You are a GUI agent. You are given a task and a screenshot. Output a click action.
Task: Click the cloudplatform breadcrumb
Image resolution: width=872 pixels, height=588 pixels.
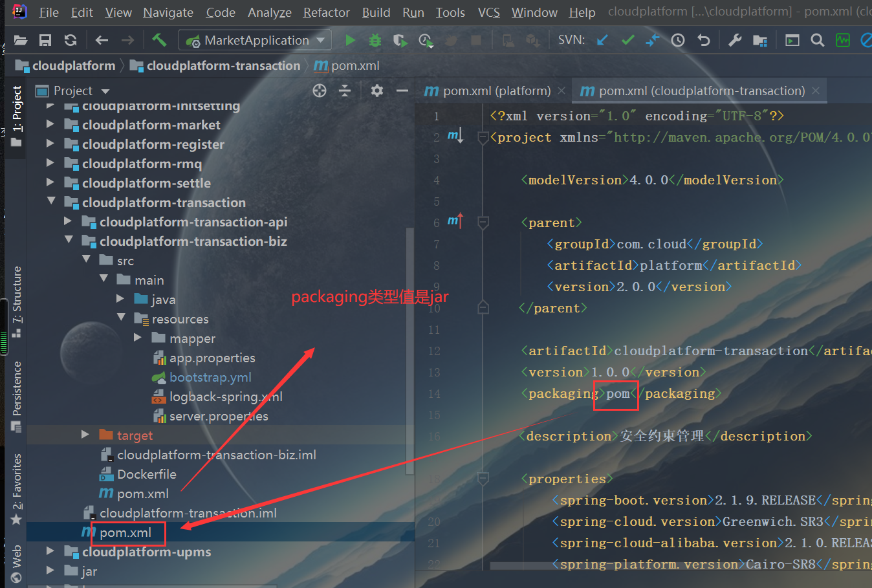65,65
